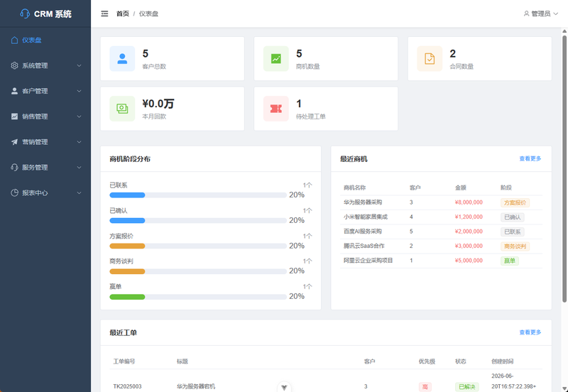This screenshot has width=568, height=392.
Task: Expand the 服务管理 submenu chevron
Action: pos(79,168)
